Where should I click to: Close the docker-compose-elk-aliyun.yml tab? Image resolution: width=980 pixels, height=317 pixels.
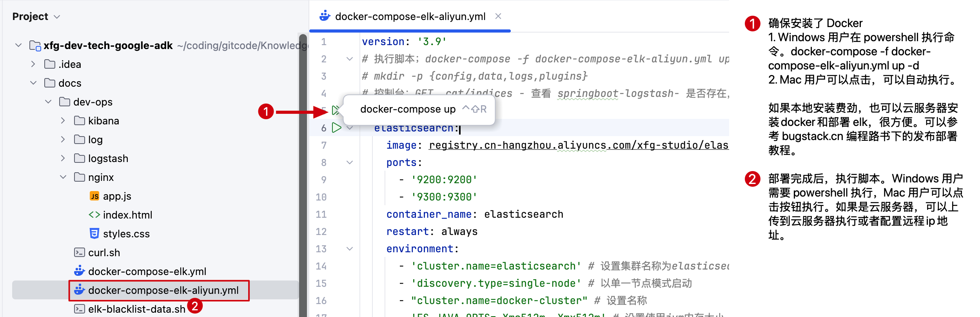point(498,16)
